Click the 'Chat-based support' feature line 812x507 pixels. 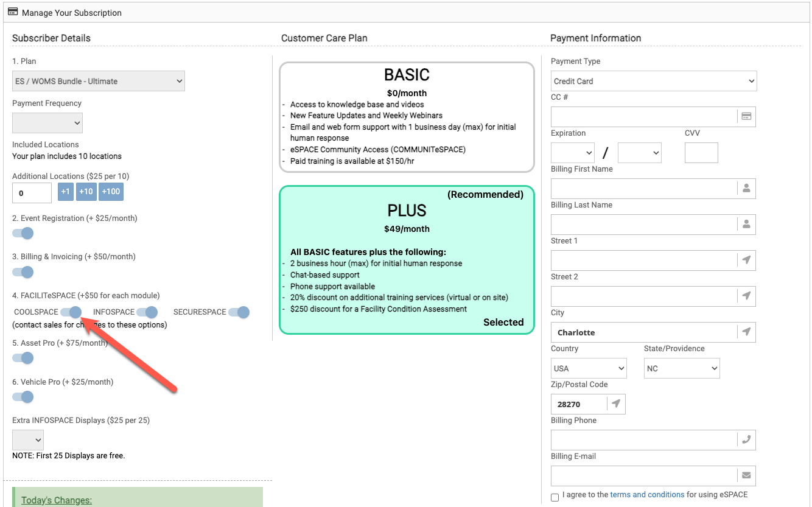pos(325,275)
